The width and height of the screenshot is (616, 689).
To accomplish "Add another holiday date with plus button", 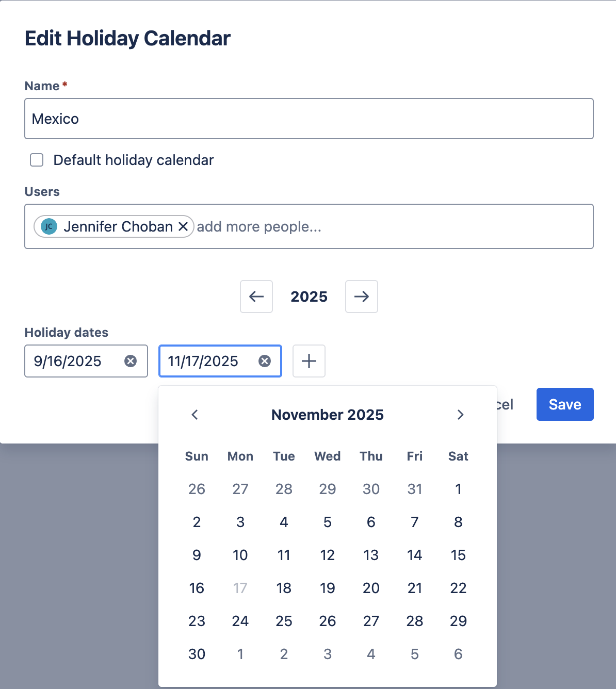I will [x=309, y=361].
